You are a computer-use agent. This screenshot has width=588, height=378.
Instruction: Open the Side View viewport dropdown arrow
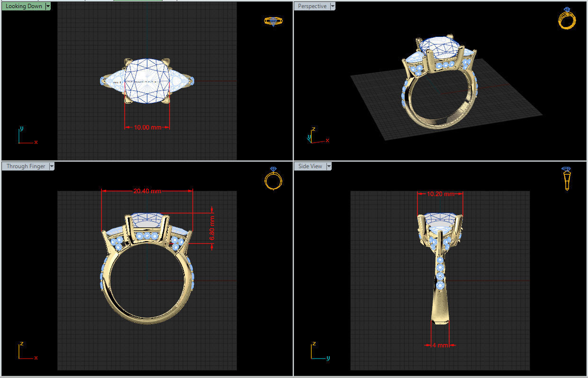329,166
